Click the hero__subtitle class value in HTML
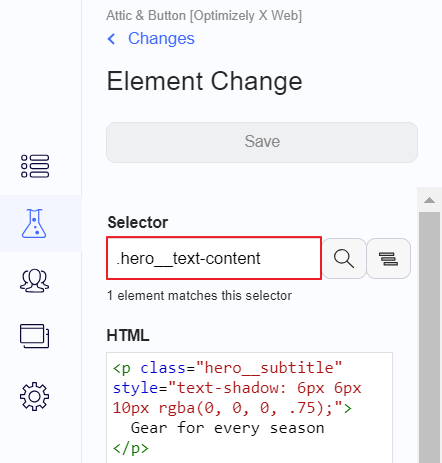The width and height of the screenshot is (442, 463). click(269, 368)
